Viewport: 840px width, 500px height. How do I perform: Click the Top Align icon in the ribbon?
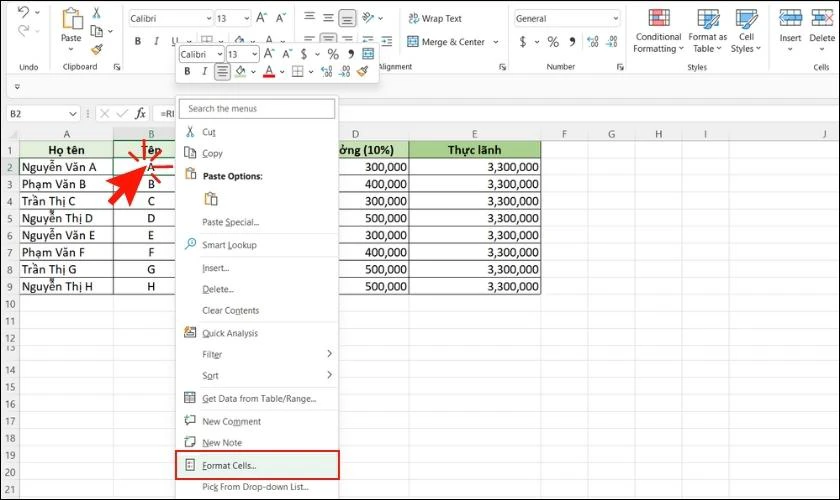[x=309, y=17]
